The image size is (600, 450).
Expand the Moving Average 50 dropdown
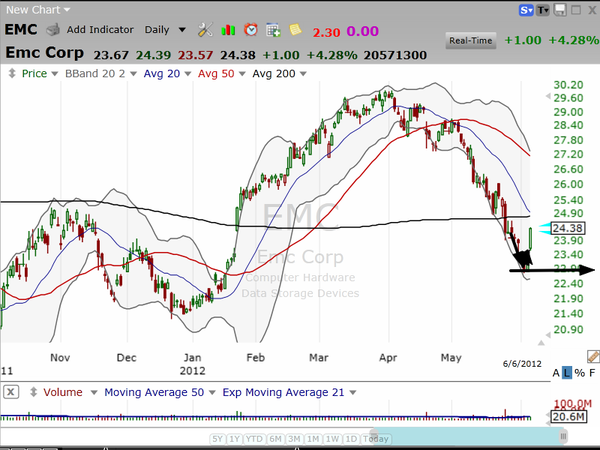(x=212, y=392)
